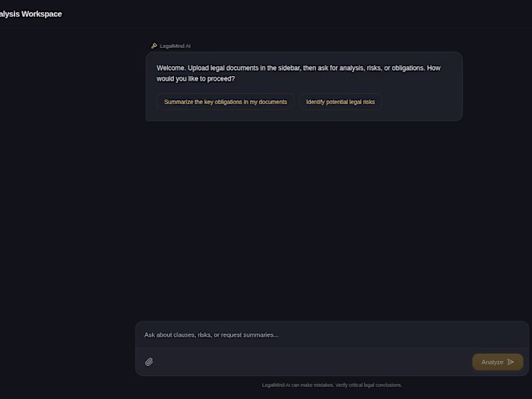Focus the 'Ask about clauses, risks' input box
This screenshot has height=399, width=532.
tap(332, 335)
